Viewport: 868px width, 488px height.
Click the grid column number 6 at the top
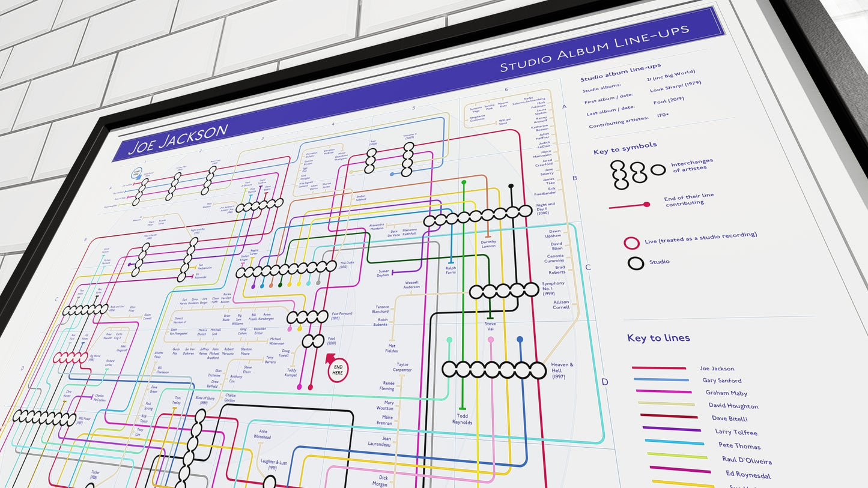tap(506, 89)
